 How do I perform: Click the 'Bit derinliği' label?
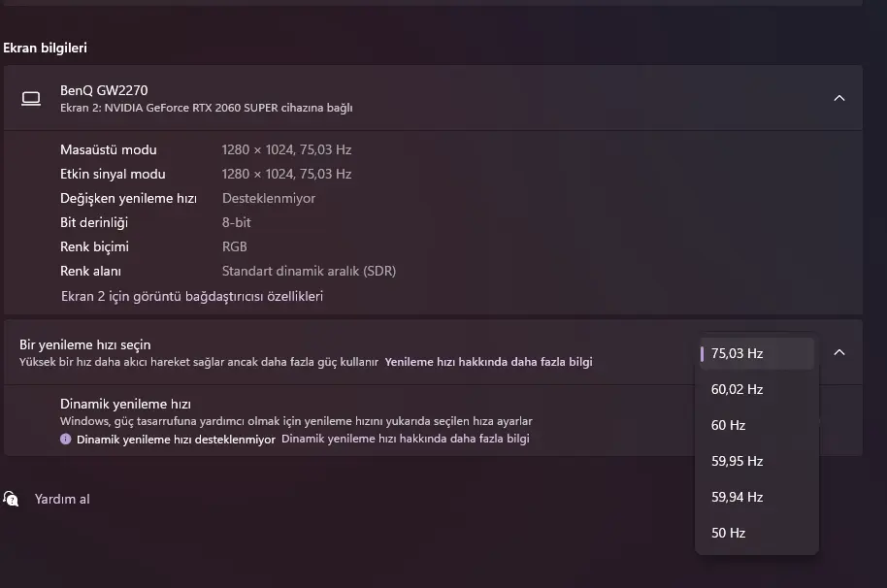(x=94, y=223)
